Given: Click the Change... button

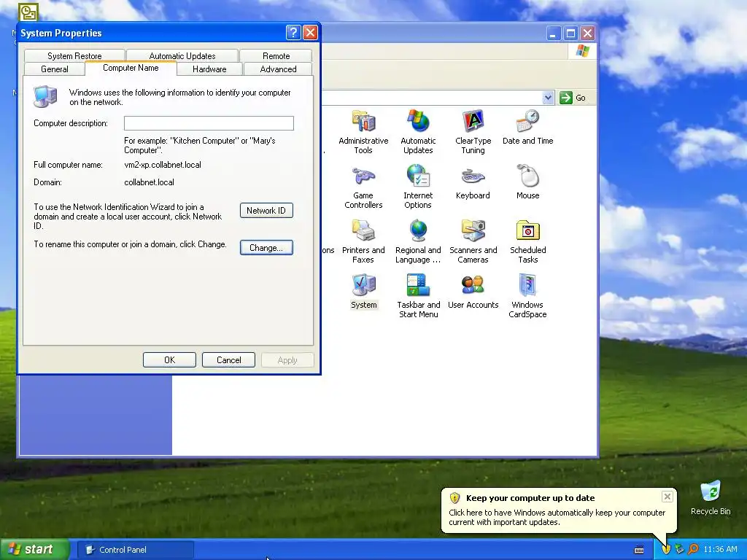Looking at the screenshot, I should pyautogui.click(x=266, y=248).
